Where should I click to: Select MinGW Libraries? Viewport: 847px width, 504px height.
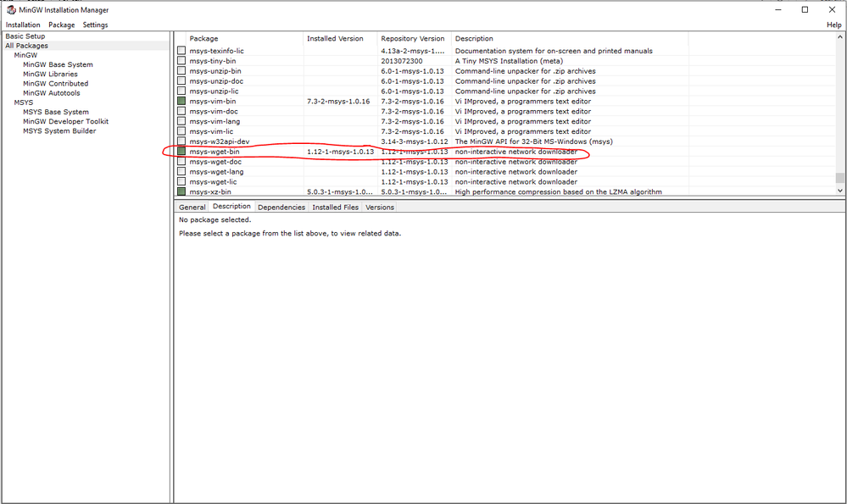coord(50,74)
